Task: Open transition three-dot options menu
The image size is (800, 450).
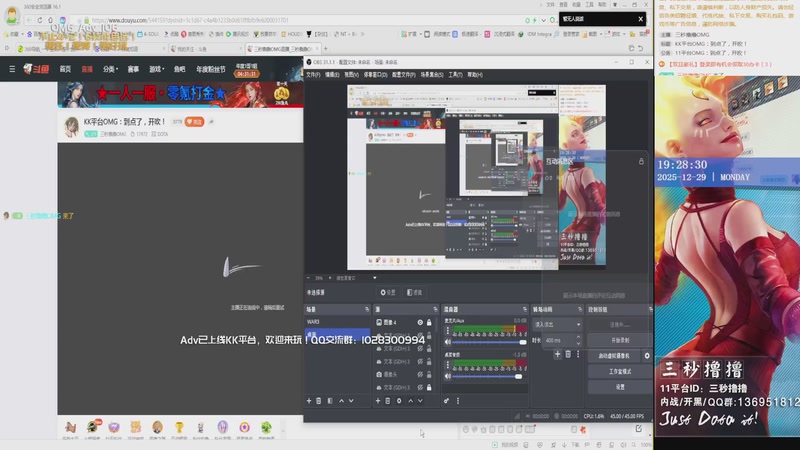Action: 578,354
